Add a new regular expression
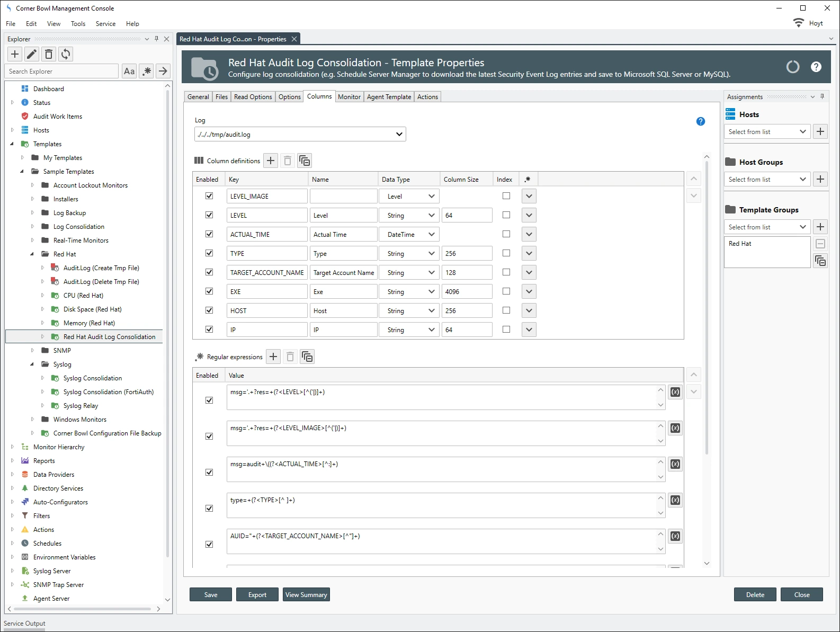840x632 pixels. coord(273,357)
